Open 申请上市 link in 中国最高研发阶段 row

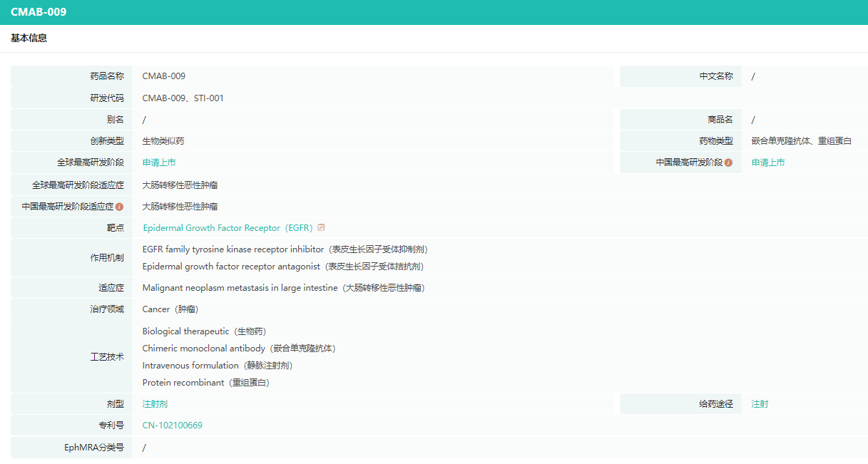(768, 163)
